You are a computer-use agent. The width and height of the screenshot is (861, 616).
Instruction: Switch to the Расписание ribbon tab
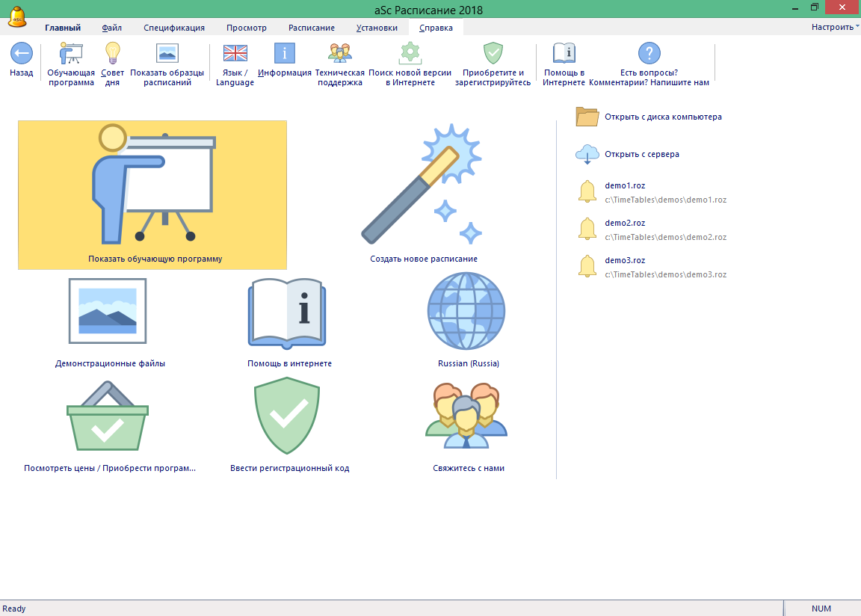[311, 28]
